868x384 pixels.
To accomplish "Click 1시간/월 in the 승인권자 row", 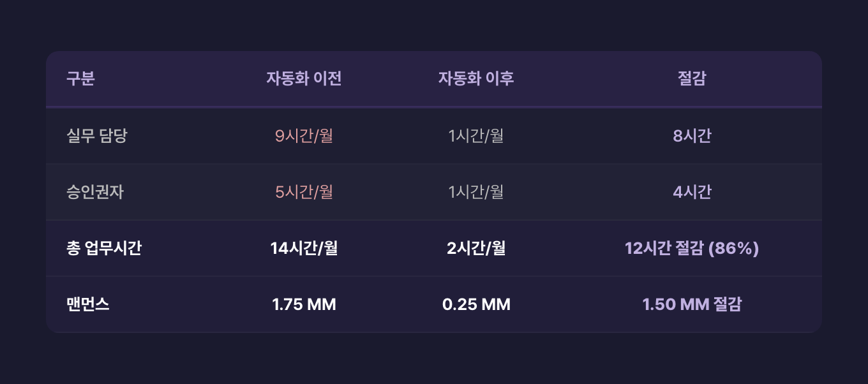I will click(476, 192).
